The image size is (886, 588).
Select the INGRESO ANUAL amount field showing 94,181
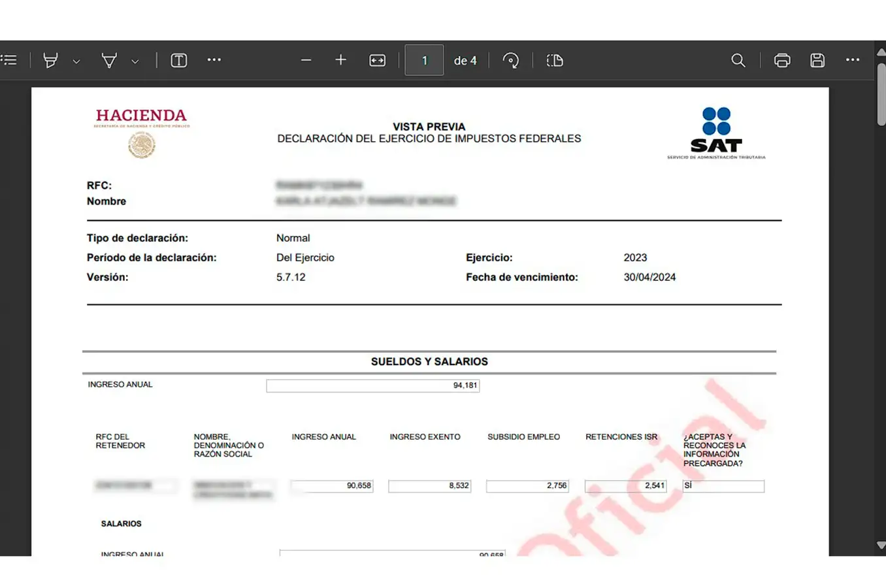pos(372,385)
